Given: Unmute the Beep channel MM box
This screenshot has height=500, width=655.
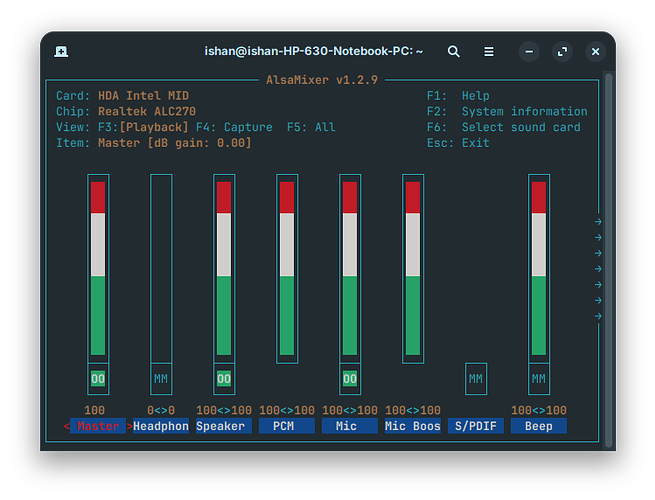Looking at the screenshot, I should [538, 379].
